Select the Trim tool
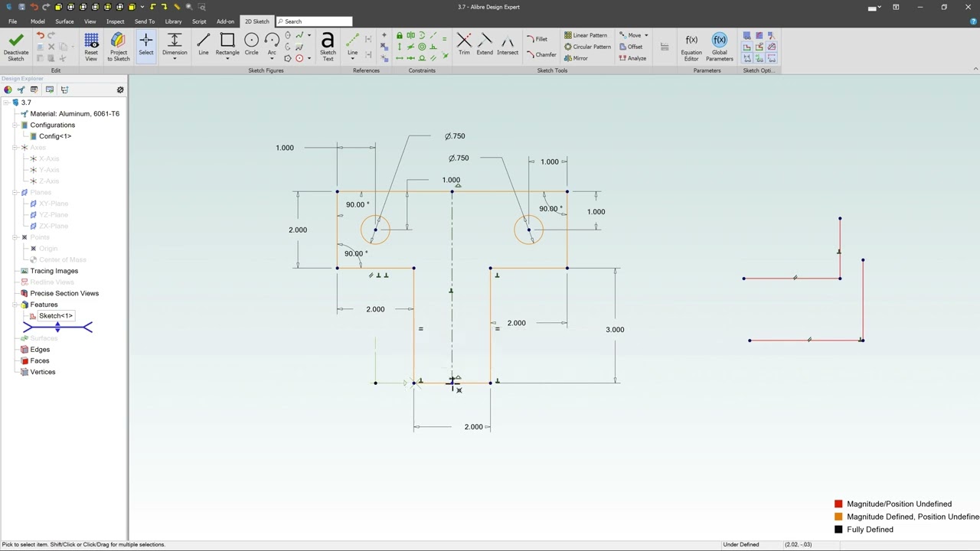 464,44
